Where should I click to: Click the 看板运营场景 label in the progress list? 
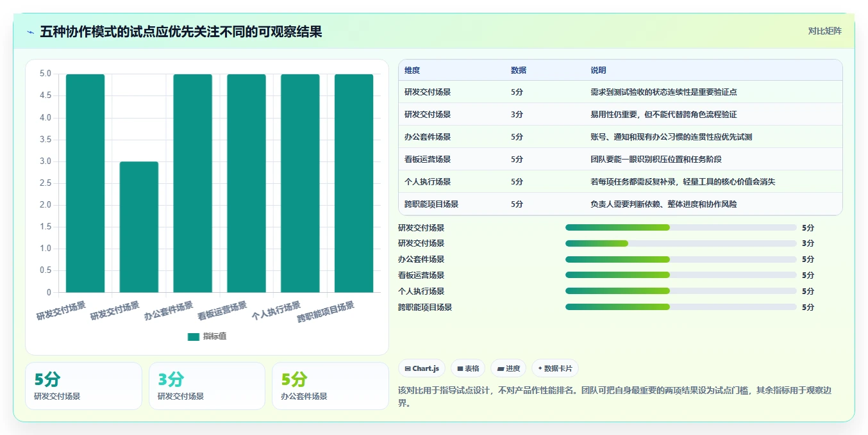(421, 275)
